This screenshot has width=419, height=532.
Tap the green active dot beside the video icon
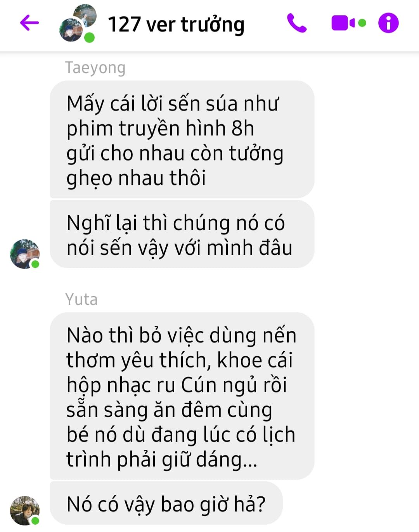click(362, 23)
